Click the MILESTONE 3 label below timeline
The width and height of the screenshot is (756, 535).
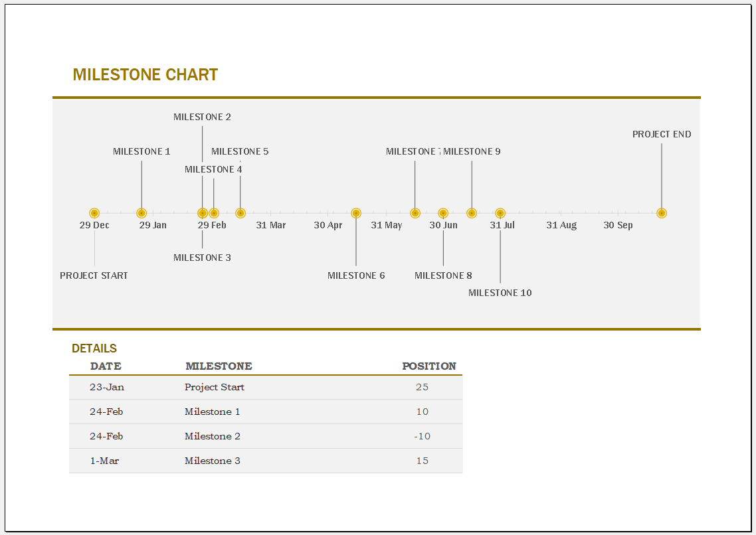(x=202, y=258)
